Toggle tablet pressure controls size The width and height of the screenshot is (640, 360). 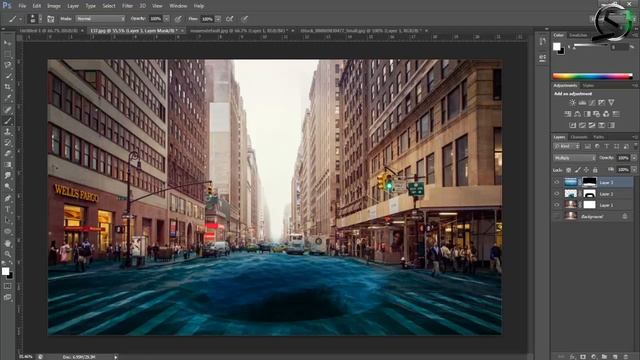[244, 19]
